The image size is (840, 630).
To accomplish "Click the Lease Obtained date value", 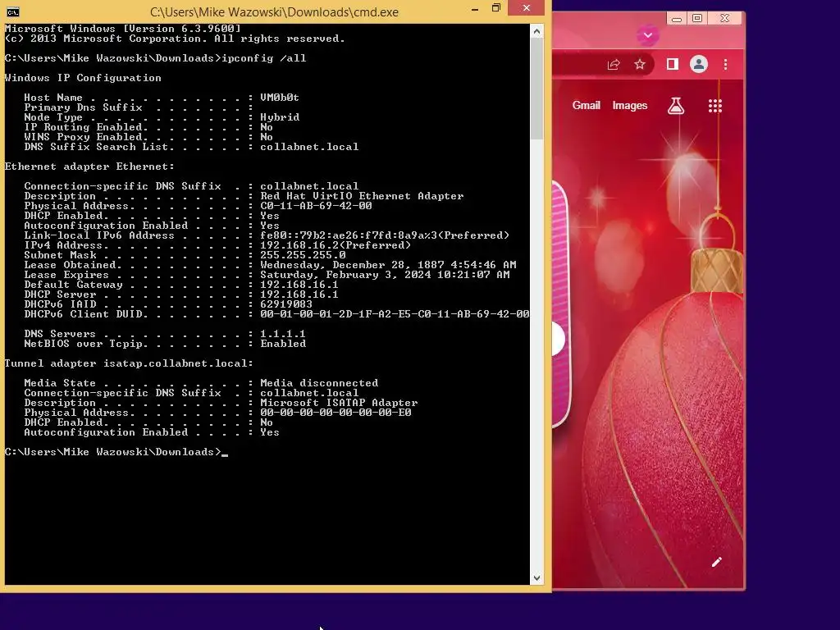I will (x=388, y=265).
